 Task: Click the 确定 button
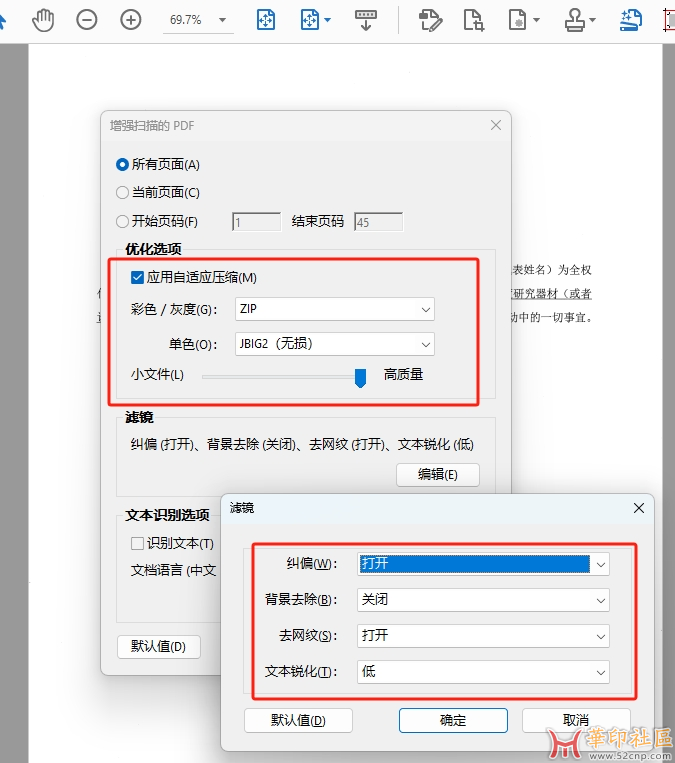pyautogui.click(x=452, y=720)
